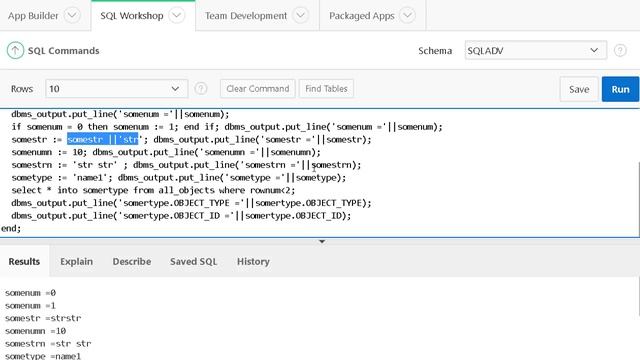Open the Rows count dropdown
The height and width of the screenshot is (360, 640).
point(116,89)
